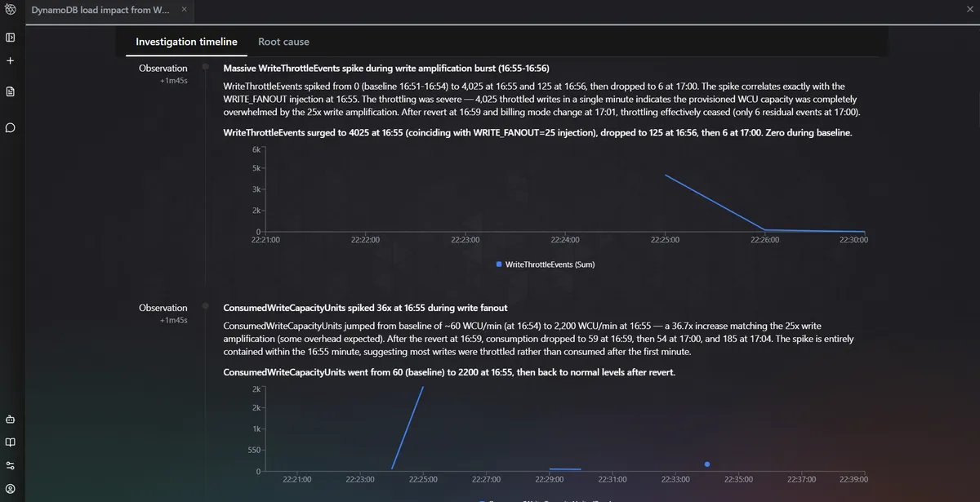Open the book documentation icon

click(10, 442)
